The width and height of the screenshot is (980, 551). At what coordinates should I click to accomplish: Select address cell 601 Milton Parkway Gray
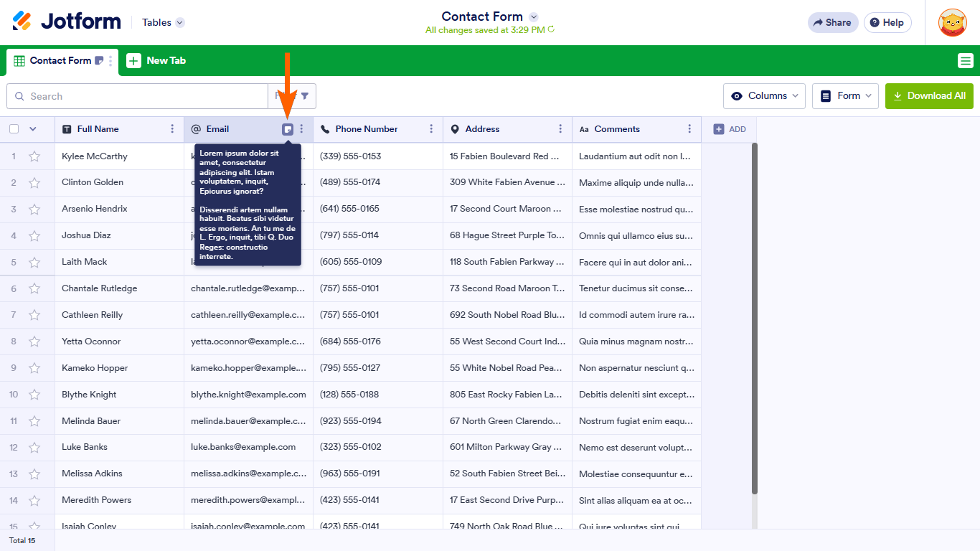coord(507,447)
